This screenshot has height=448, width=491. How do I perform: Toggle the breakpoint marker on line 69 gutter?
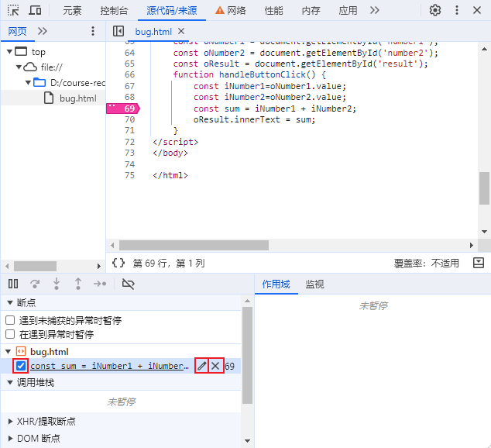(x=123, y=109)
